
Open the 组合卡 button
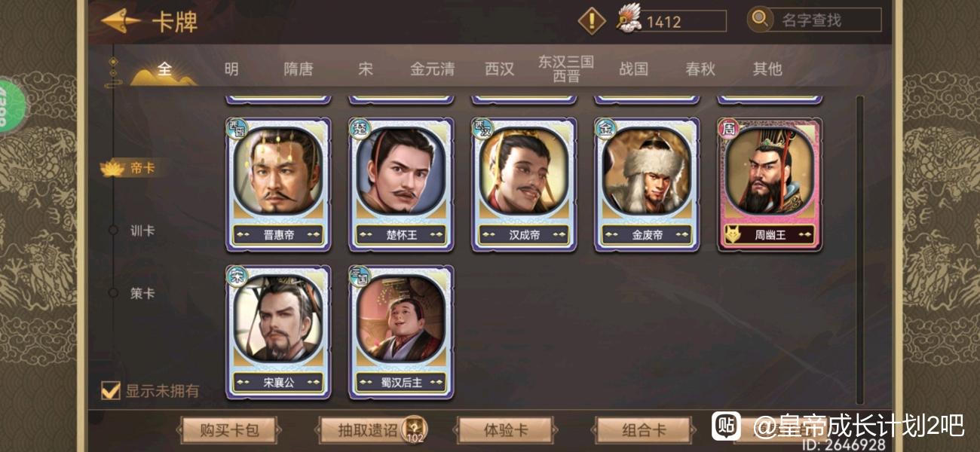[644, 430]
